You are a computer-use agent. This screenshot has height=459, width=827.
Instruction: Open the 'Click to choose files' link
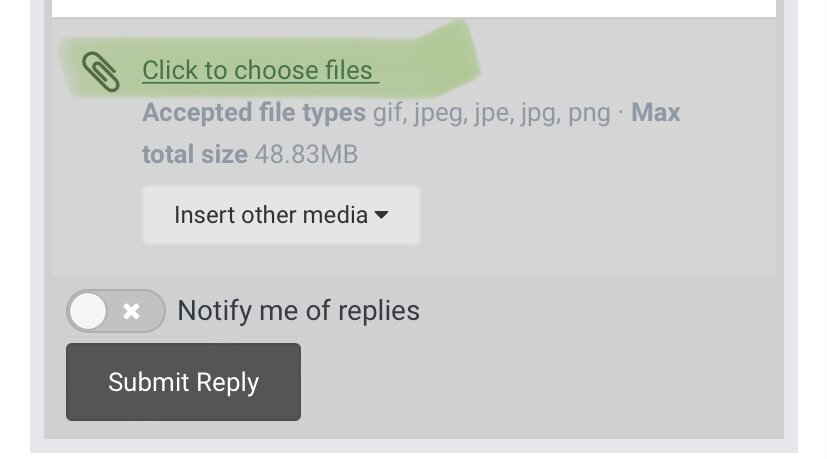coord(258,71)
